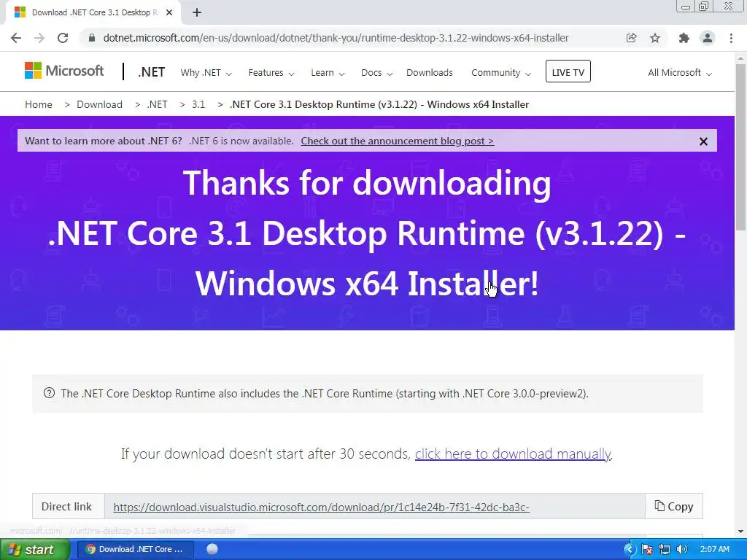Viewport: 747px width, 560px height.
Task: Click the round icon on the taskbar
Action: (x=212, y=549)
